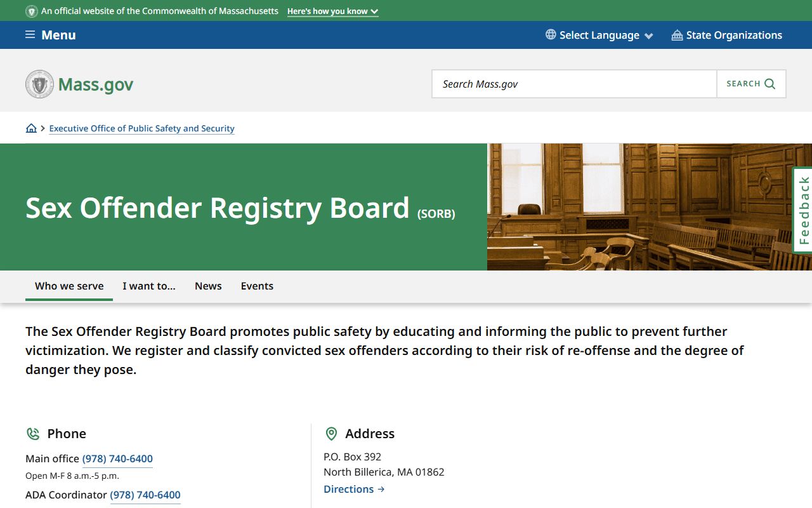Call Main office number (978) 740-6400
812x508 pixels.
tap(117, 458)
